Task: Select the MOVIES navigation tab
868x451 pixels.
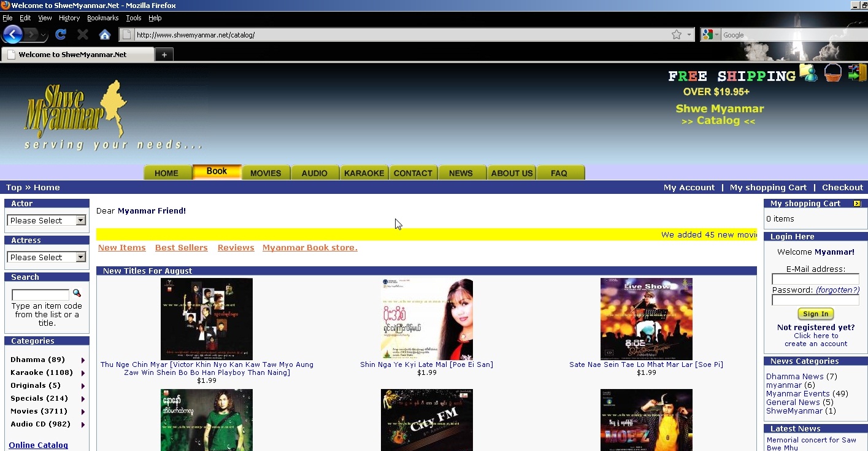Action: click(x=266, y=173)
